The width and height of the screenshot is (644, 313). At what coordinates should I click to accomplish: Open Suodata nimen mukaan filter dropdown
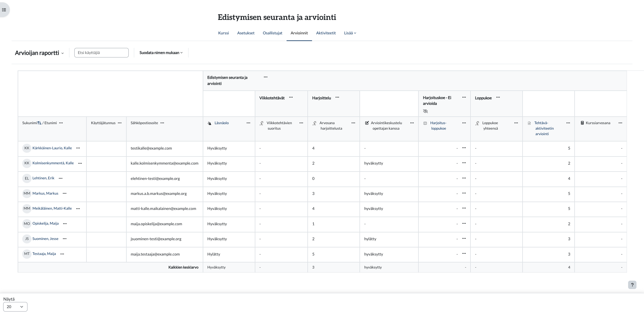[x=161, y=53]
